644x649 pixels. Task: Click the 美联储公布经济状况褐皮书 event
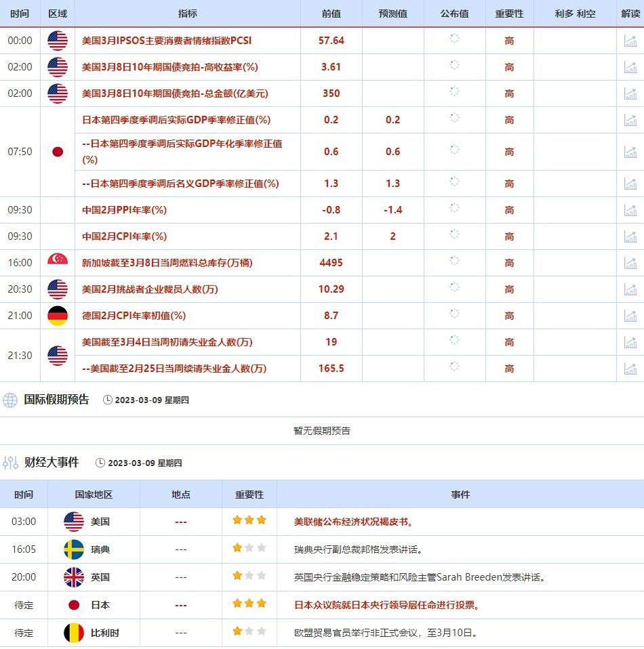[x=353, y=522]
